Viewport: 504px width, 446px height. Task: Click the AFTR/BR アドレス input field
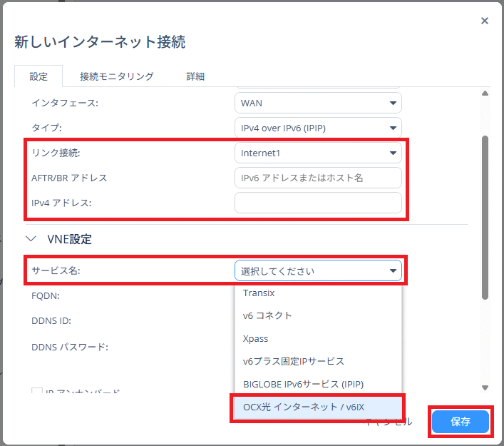318,178
